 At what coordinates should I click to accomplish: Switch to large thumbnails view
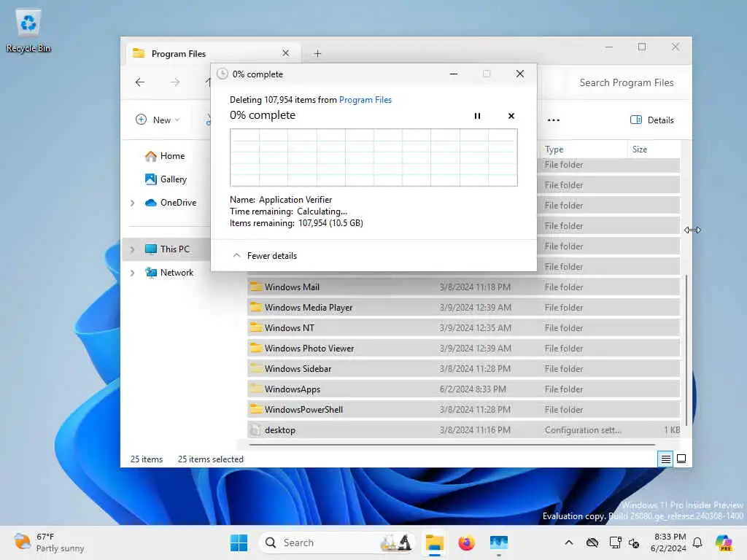click(681, 459)
